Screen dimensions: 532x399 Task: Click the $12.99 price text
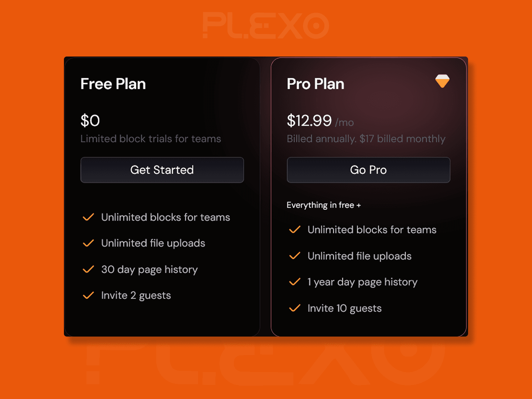tap(309, 121)
